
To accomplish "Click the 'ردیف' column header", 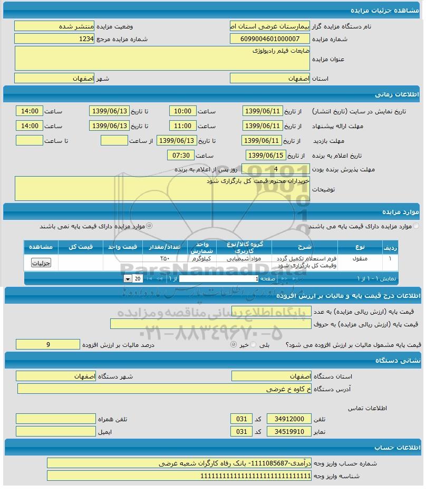I will point(390,247).
